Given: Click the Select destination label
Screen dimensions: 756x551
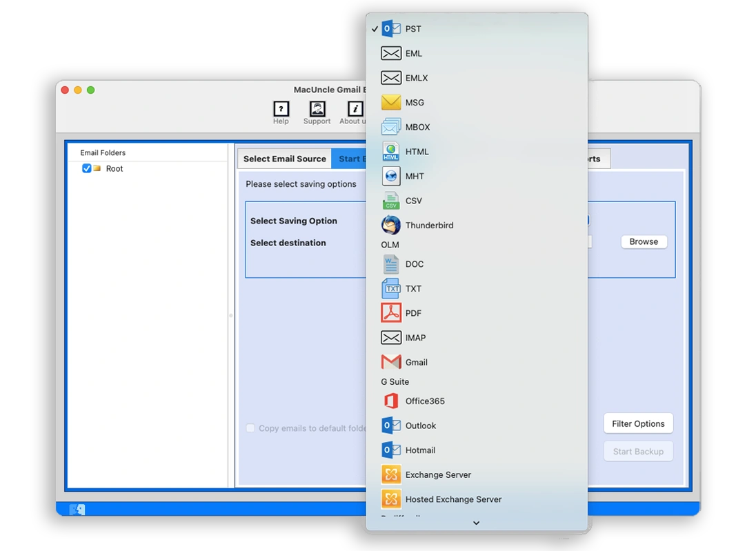Looking at the screenshot, I should [288, 243].
